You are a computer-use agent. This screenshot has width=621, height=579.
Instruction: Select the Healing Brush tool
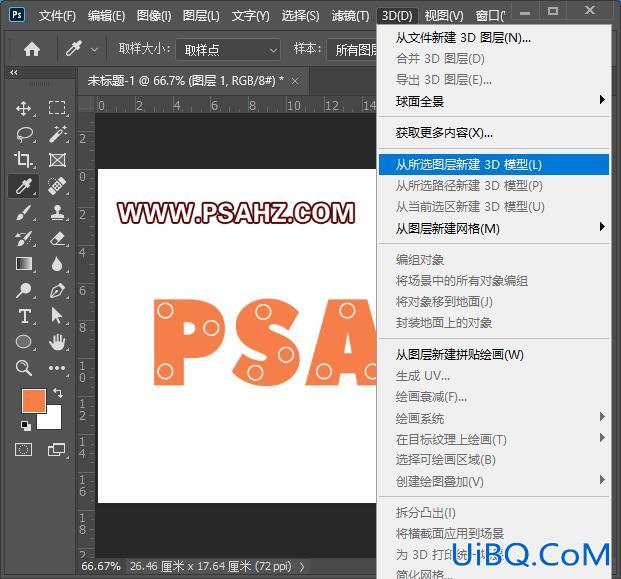coord(57,186)
